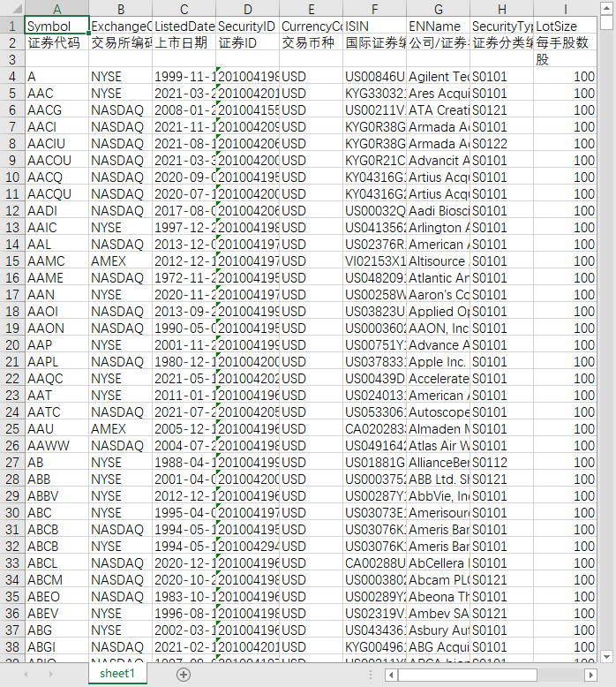The width and height of the screenshot is (616, 687).
Task: Click horizontal scrollbar right arrow
Action: pos(590,675)
